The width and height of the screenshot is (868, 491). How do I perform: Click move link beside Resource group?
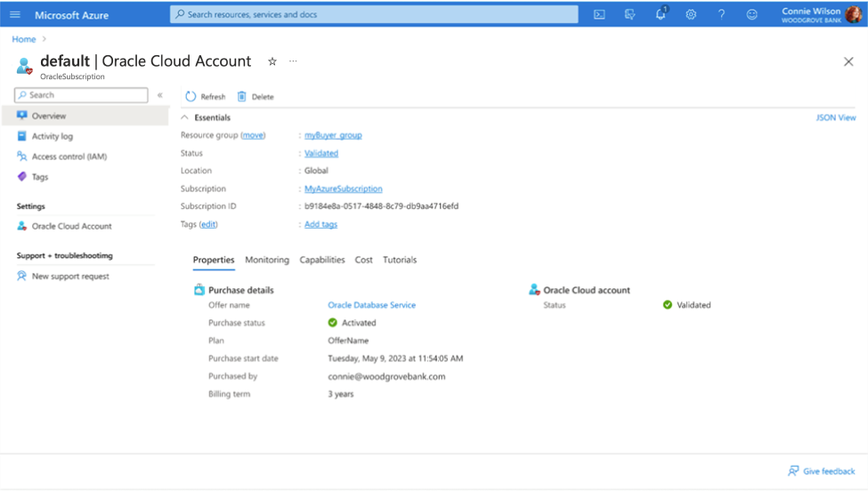pos(253,135)
